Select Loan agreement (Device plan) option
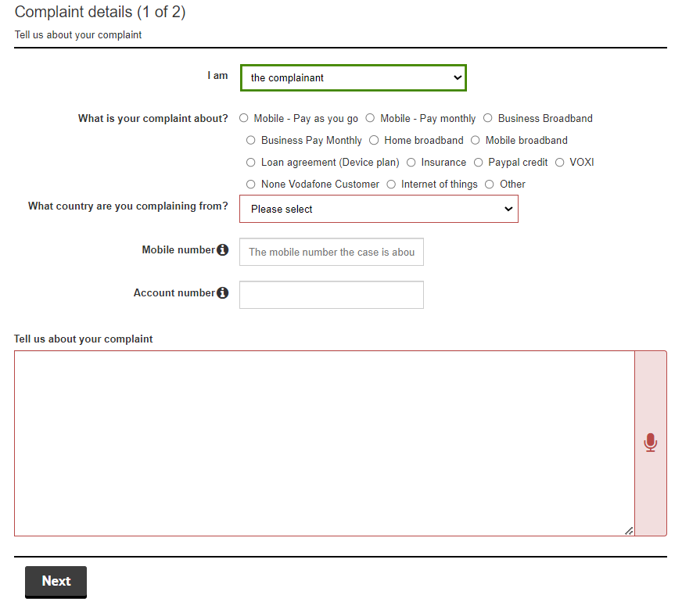 pyautogui.click(x=251, y=163)
